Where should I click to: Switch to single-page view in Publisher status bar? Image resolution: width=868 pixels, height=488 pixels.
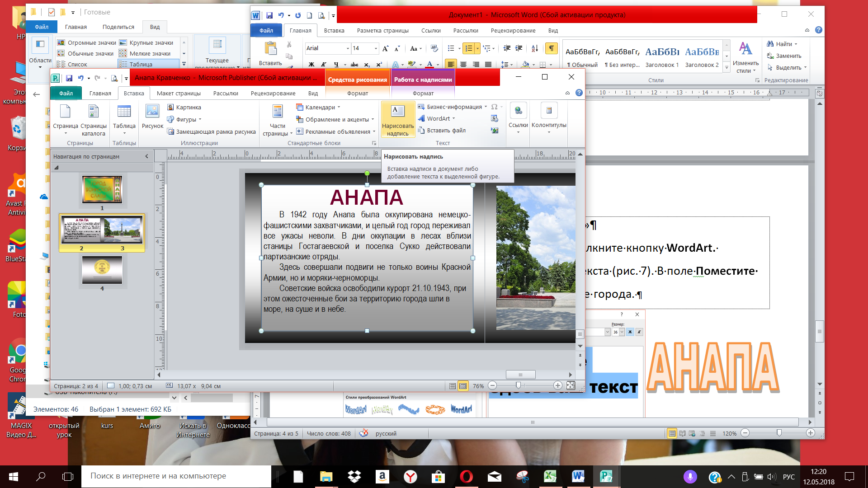pyautogui.click(x=453, y=386)
